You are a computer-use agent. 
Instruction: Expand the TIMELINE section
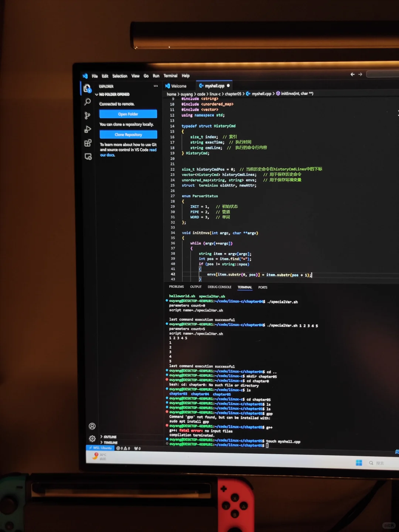click(110, 442)
